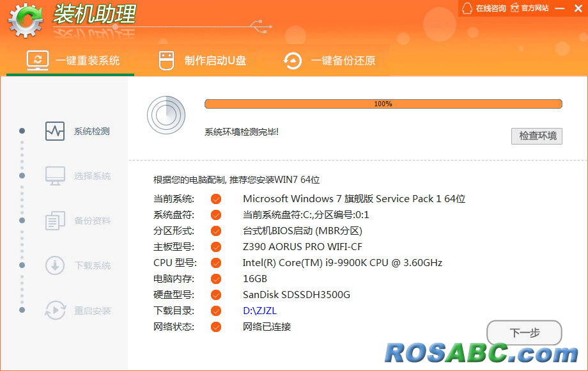This screenshot has width=588, height=371.
Task: Click the check mark icon for 系统盘符
Action: [216, 215]
